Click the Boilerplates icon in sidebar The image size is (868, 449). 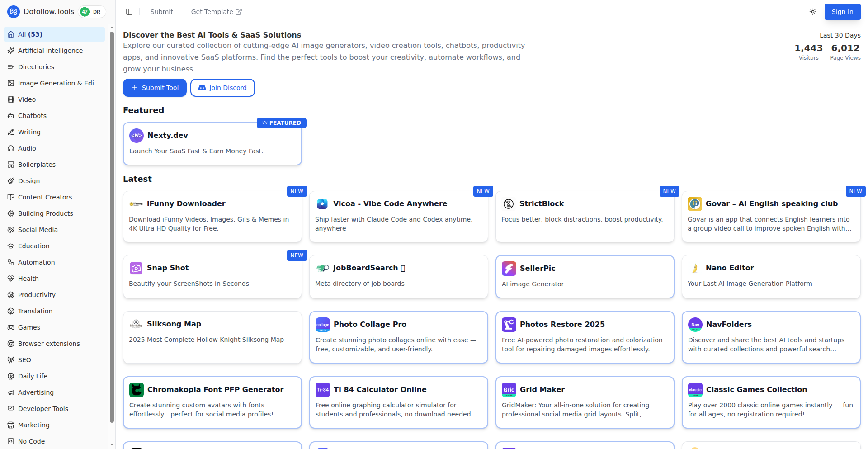tap(11, 165)
